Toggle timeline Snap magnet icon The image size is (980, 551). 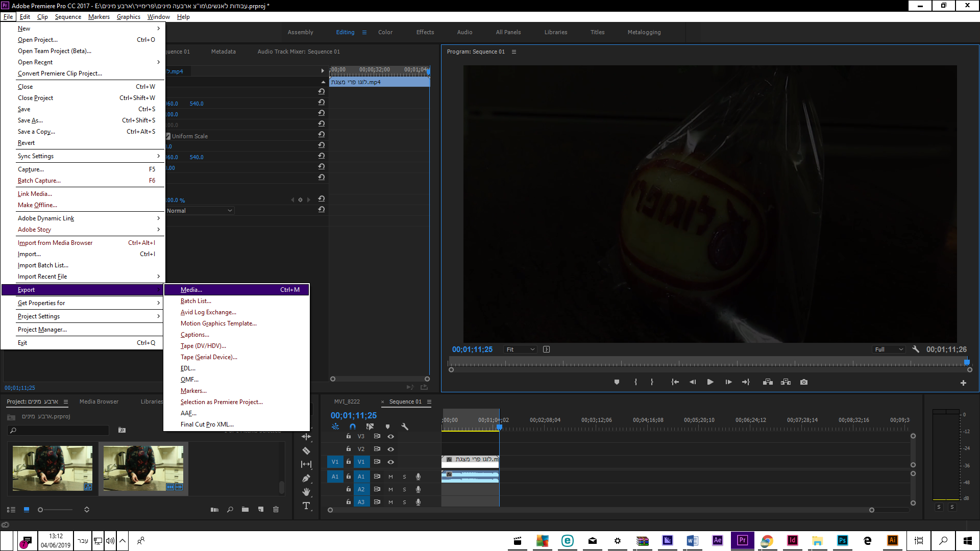pyautogui.click(x=353, y=427)
